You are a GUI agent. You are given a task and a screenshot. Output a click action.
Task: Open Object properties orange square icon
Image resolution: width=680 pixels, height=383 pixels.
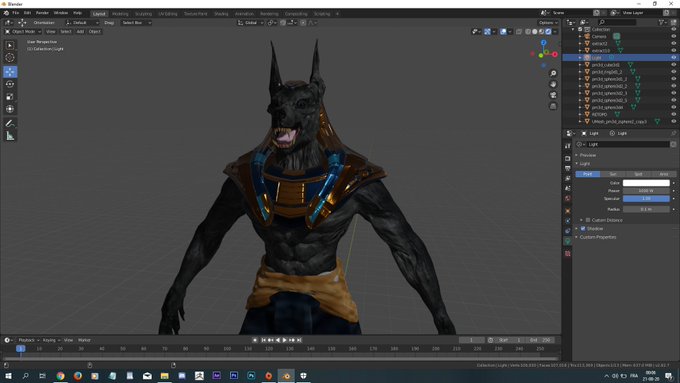[x=568, y=211]
